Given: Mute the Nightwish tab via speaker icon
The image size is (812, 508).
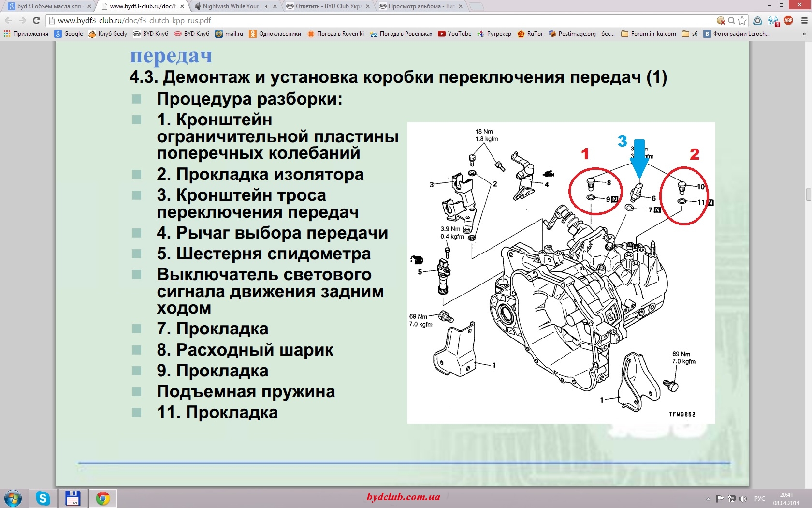Looking at the screenshot, I should [267, 6].
